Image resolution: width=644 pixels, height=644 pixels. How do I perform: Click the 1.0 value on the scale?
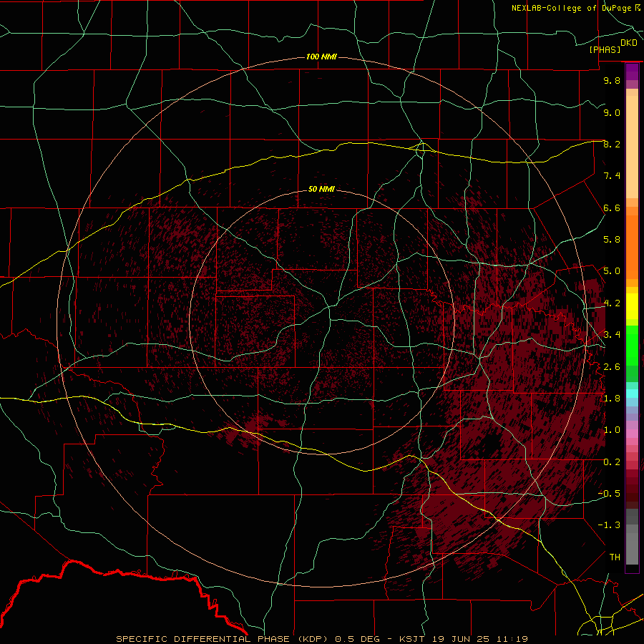tap(612, 430)
